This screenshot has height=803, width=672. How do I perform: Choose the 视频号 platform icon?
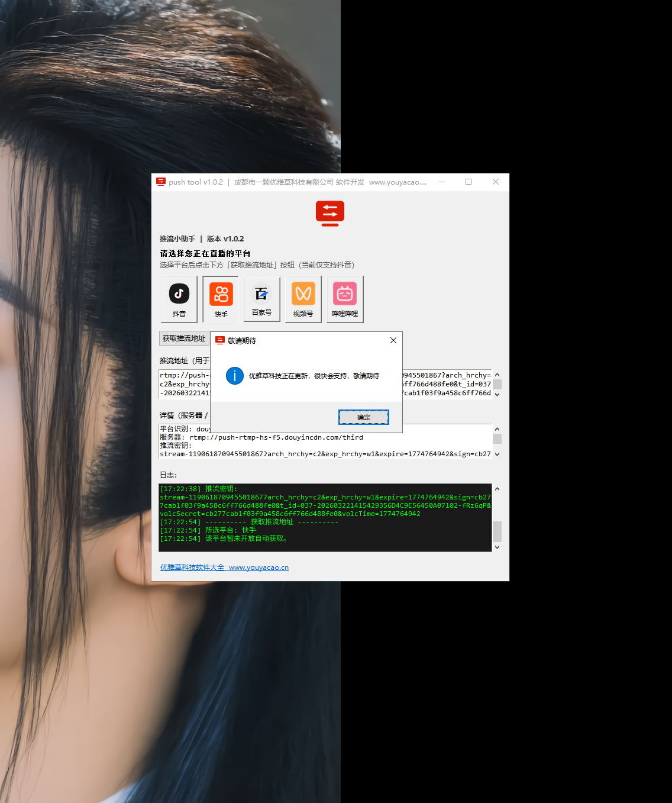(303, 299)
